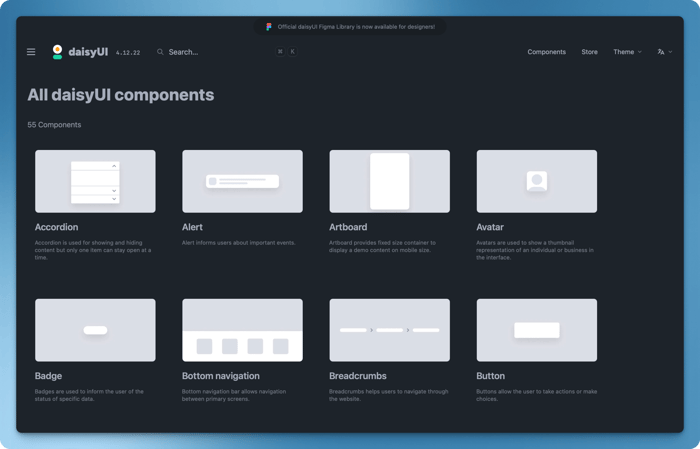Click the Artboard description text
This screenshot has height=449, width=700.
click(x=383, y=246)
